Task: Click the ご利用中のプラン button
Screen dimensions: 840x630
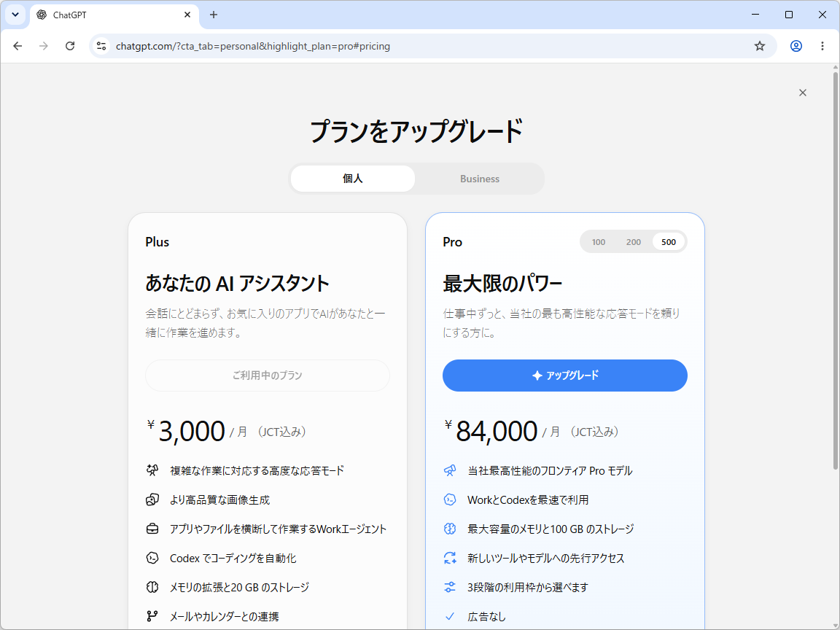Action: click(268, 376)
